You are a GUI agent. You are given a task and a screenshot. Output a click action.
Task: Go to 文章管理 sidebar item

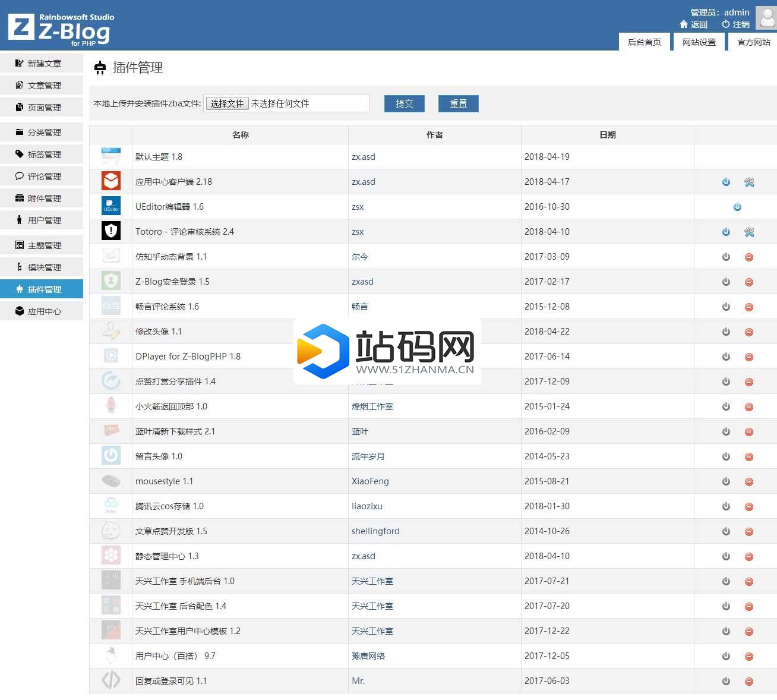pos(42,86)
